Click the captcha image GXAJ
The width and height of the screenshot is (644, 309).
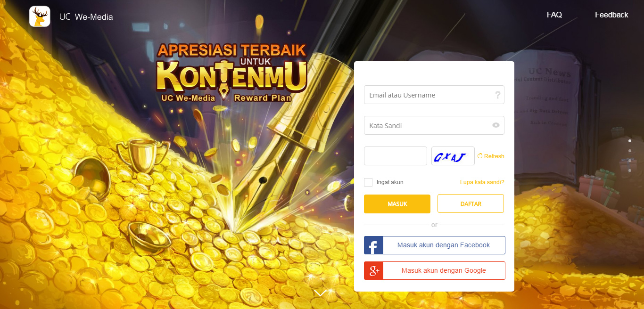pyautogui.click(x=453, y=156)
